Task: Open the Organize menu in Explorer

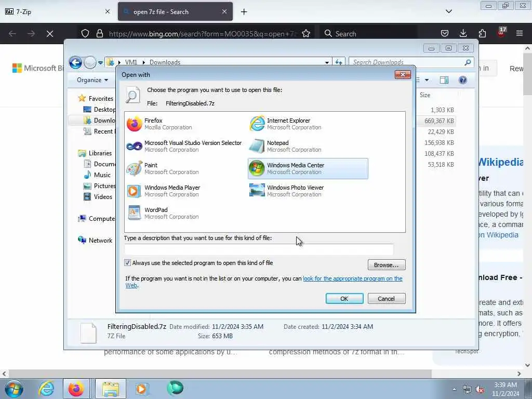Action: [92, 80]
